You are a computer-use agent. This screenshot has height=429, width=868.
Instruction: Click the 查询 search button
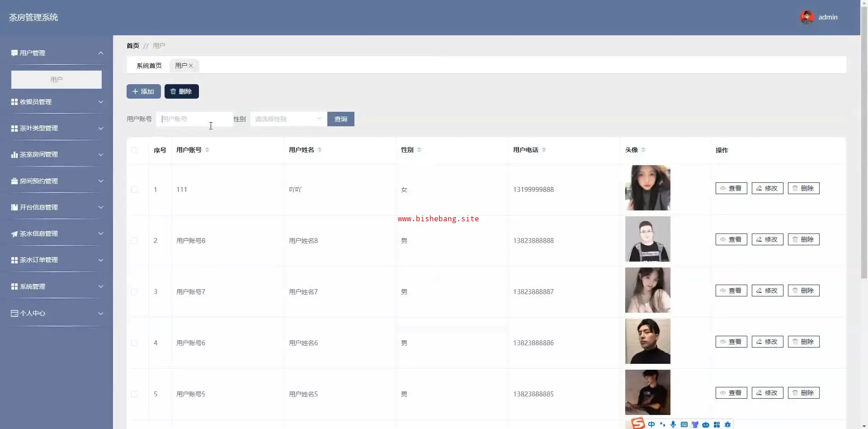[x=340, y=119]
